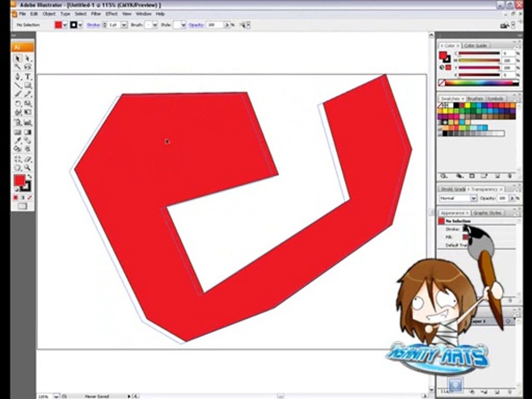Choose the None swatch in Color panel
The image size is (532, 399).
click(441, 83)
